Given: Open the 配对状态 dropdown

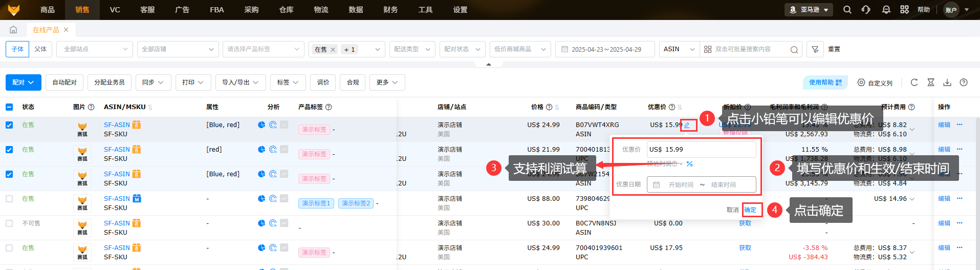Looking at the screenshot, I should pos(463,49).
